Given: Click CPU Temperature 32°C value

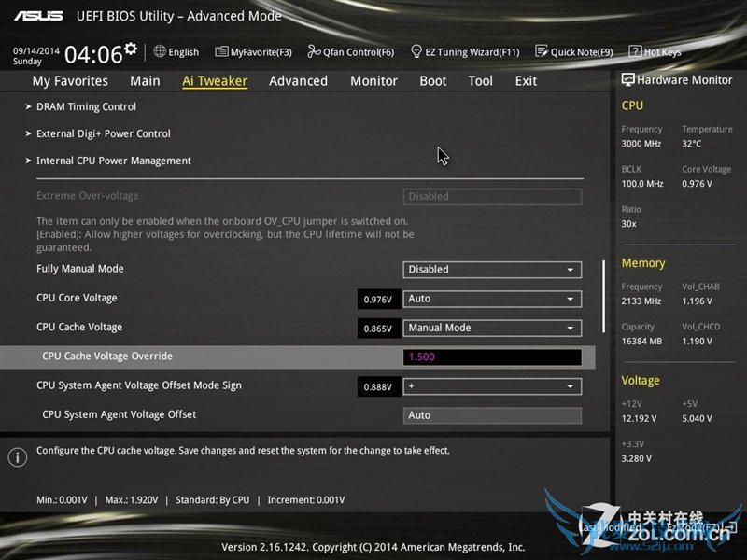Looking at the screenshot, I should click(x=691, y=144).
